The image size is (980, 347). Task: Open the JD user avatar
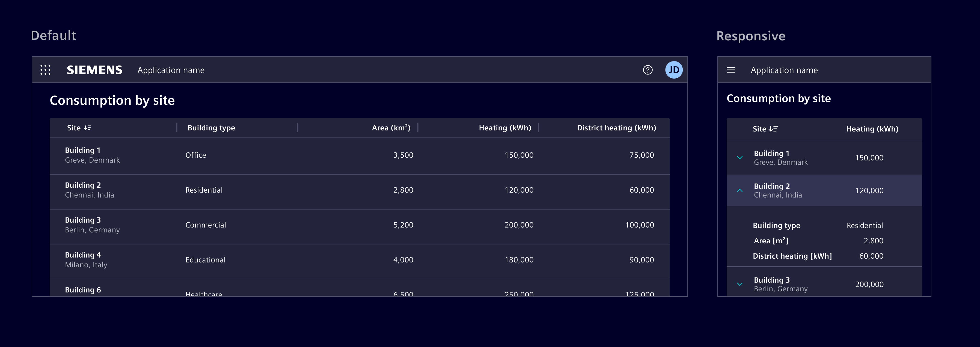674,70
